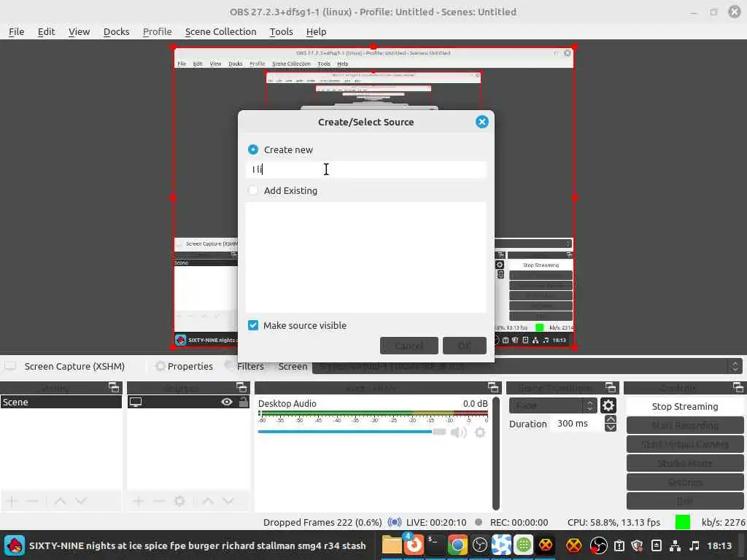The height and width of the screenshot is (560, 747).
Task: Undock the Scene Transitions panel
Action: 611,388
